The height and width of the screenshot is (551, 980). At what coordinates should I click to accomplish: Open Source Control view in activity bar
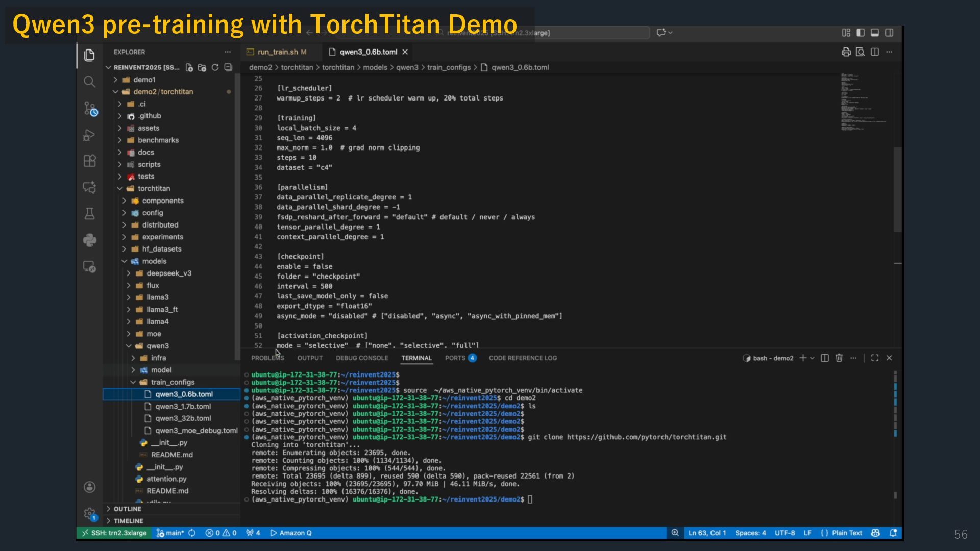pos(90,109)
